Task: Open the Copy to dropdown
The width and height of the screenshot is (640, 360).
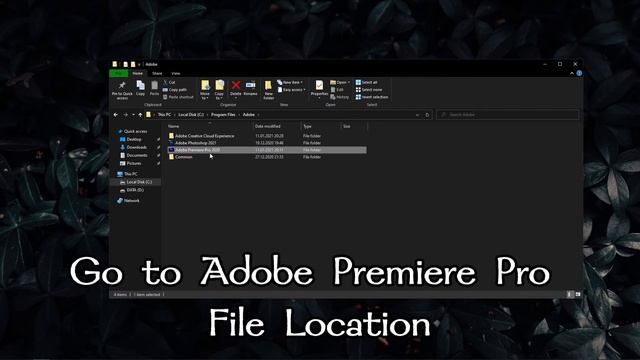Action: point(219,90)
